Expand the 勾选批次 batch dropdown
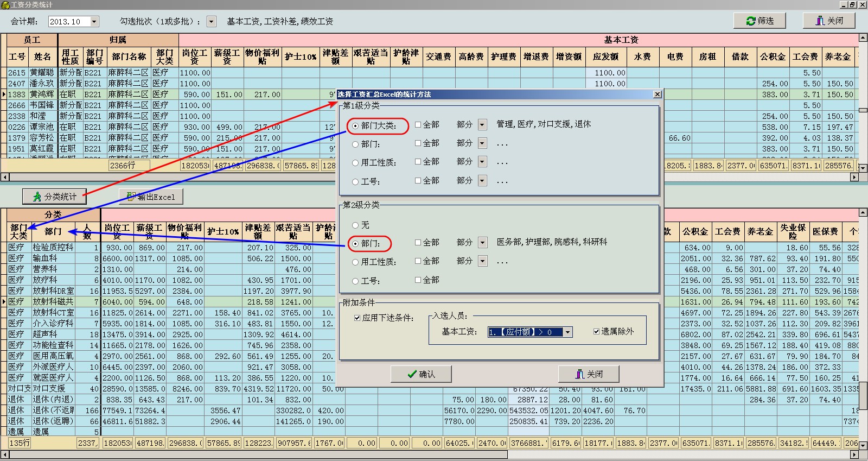 [x=212, y=22]
